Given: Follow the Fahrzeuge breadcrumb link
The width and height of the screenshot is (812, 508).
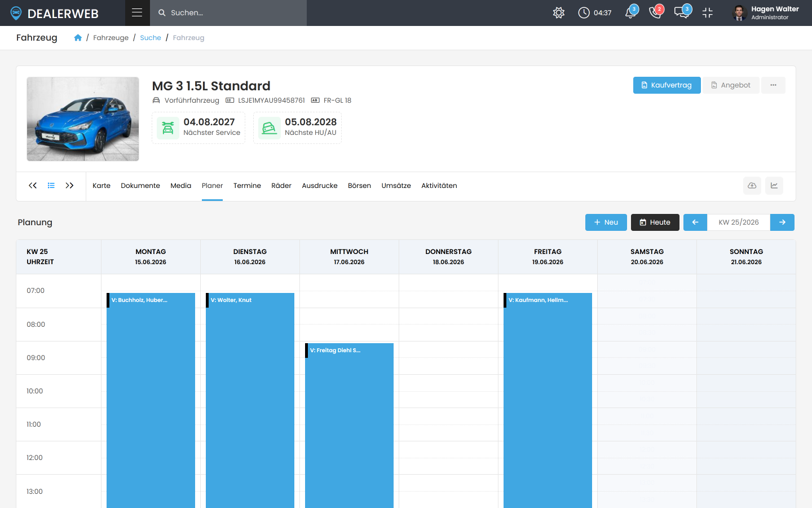Looking at the screenshot, I should [111, 38].
